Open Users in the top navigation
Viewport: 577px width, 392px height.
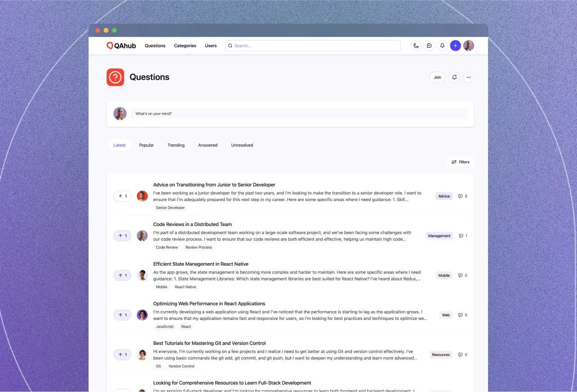(x=211, y=46)
